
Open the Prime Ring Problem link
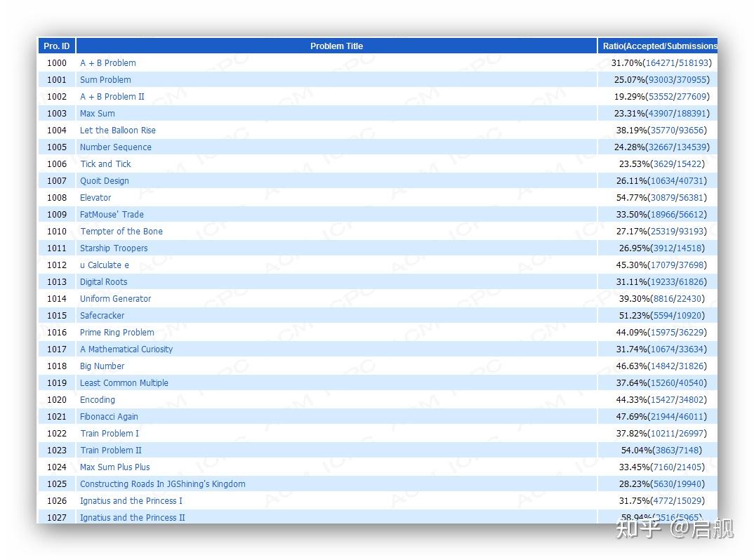[x=117, y=332]
